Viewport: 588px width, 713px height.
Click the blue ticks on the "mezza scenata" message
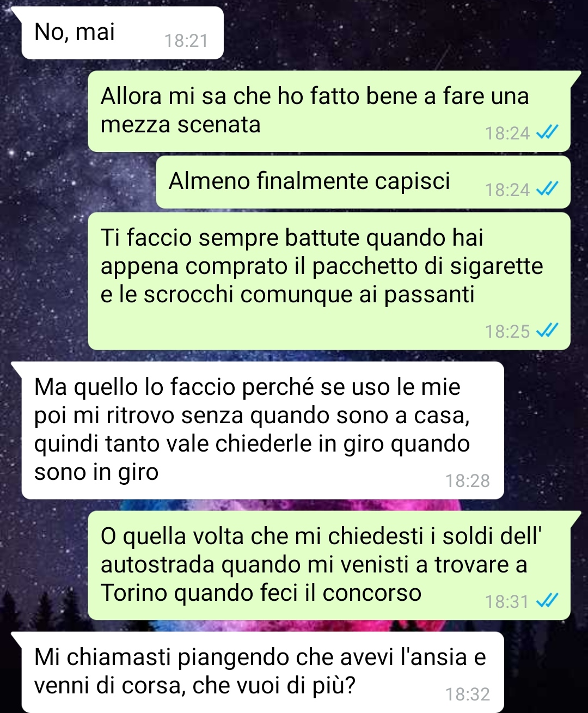pyautogui.click(x=547, y=132)
